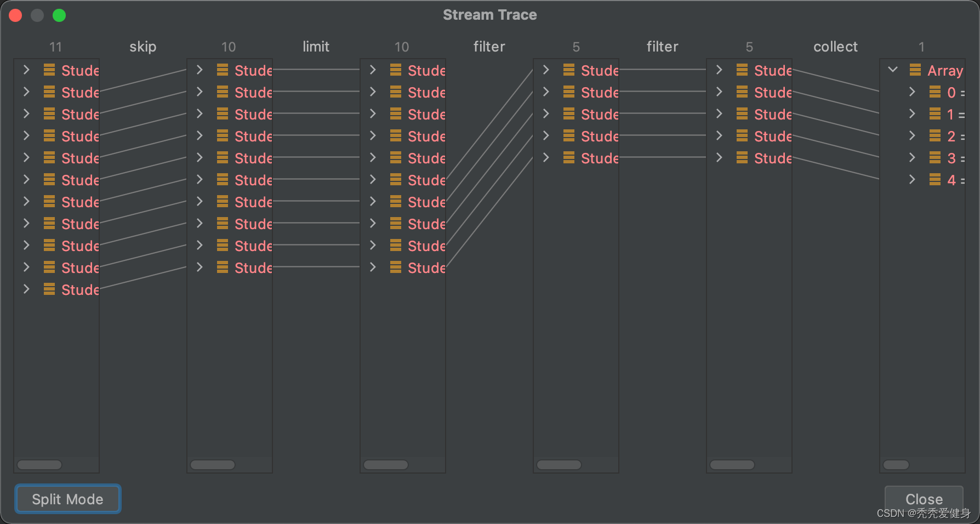Click the horizontal scrollbar under the source column
Viewport: 980px width, 524px height.
pos(39,465)
